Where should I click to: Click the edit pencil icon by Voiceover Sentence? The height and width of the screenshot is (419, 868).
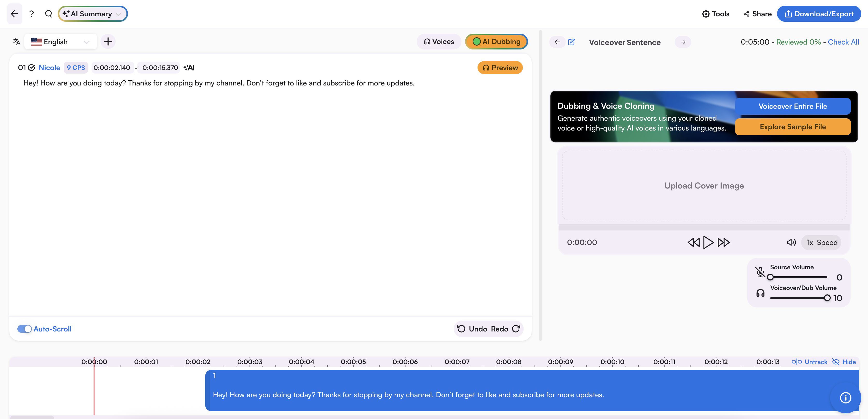pos(572,42)
